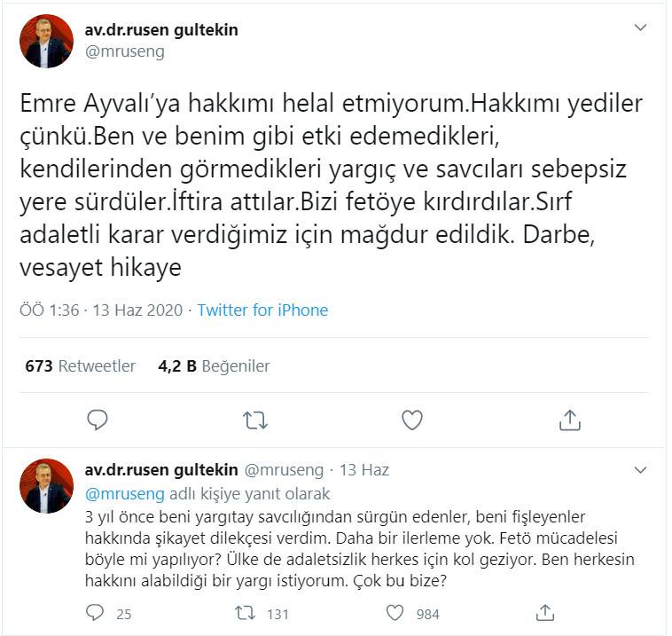This screenshot has height=636, width=672.
Task: Open the main tweet author's profile picture
Action: tap(46, 42)
